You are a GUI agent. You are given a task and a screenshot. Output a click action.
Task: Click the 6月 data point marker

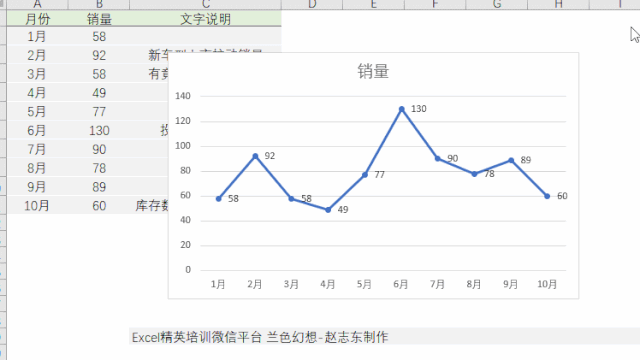click(x=402, y=109)
